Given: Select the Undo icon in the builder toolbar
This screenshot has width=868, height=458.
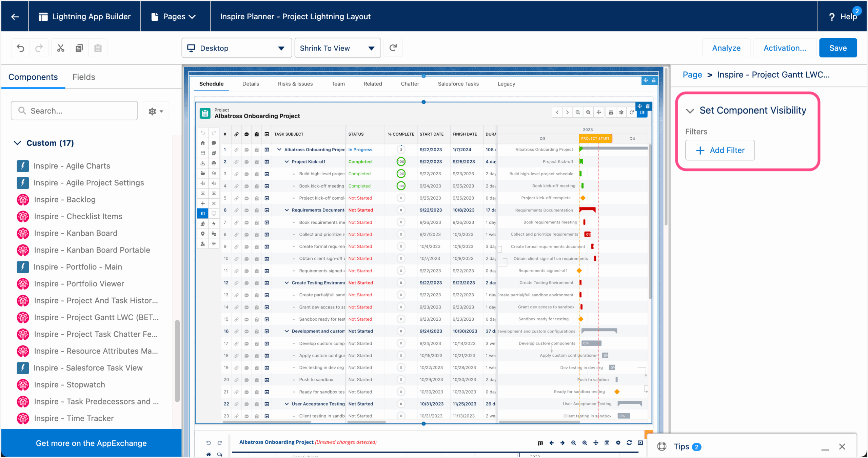Looking at the screenshot, I should tap(21, 48).
